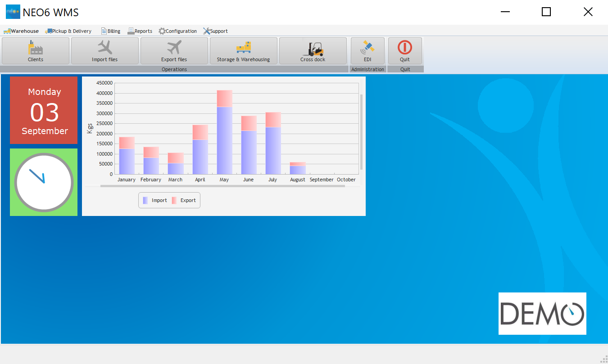Click the analog clock tile
Image resolution: width=608 pixels, height=364 pixels.
(44, 182)
